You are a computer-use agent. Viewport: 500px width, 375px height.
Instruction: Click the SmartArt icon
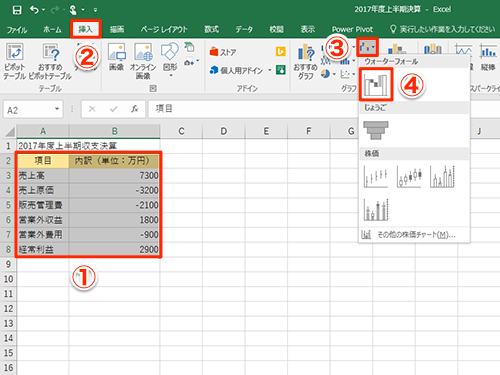(189, 47)
